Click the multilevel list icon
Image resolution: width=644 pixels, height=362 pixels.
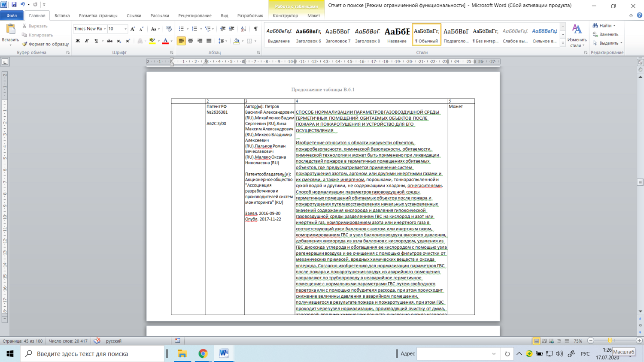pos(208,29)
